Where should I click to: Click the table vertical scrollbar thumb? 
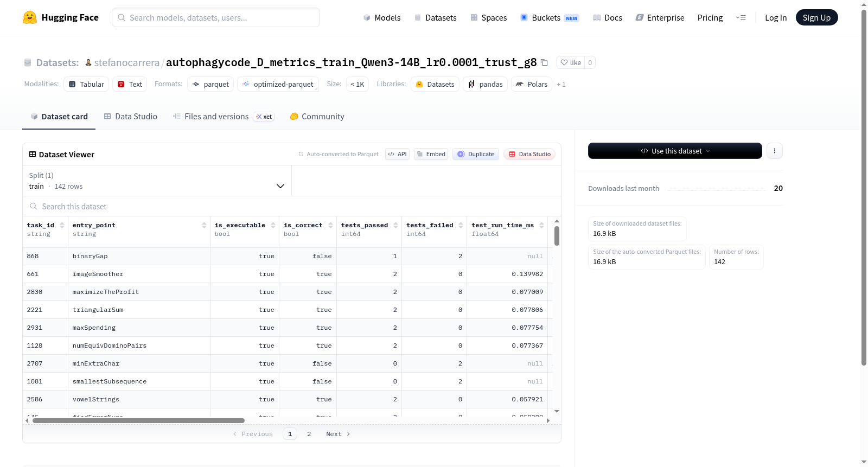coord(557,236)
